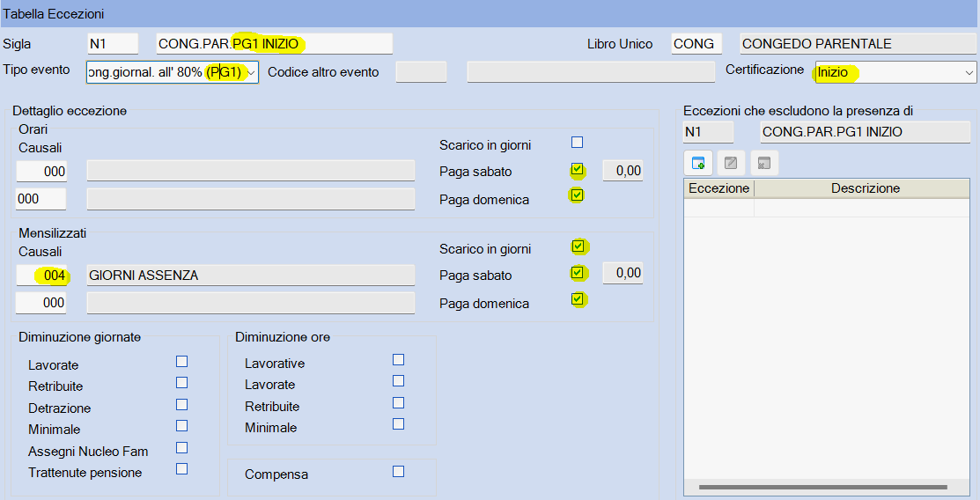The height and width of the screenshot is (500, 980).
Task: Enable Diminuzione giornate Lavorate
Action: (x=182, y=361)
